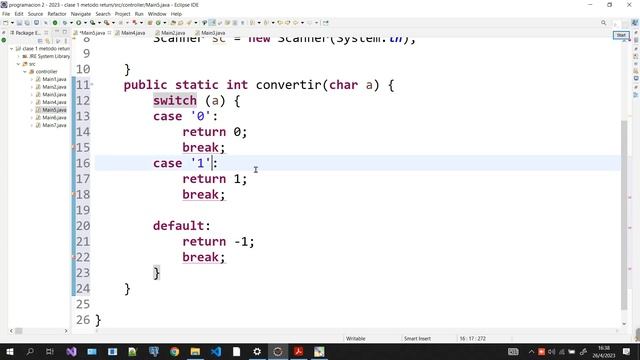640x360 pixels.
Task: Open Visual Studio from taskbar
Action: pos(71,351)
